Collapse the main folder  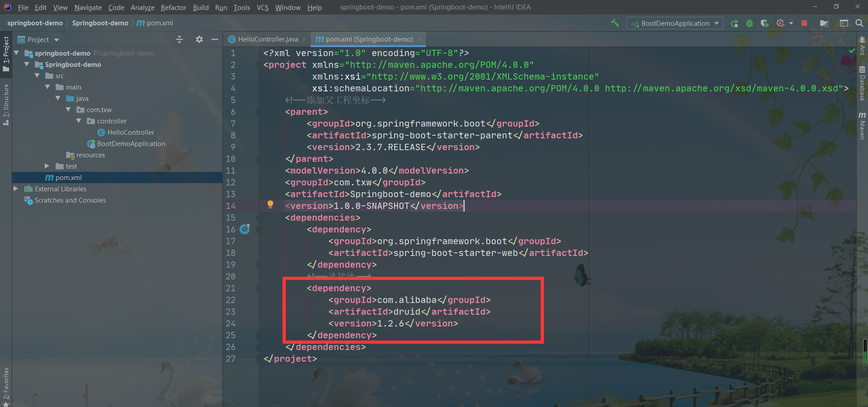pos(47,87)
